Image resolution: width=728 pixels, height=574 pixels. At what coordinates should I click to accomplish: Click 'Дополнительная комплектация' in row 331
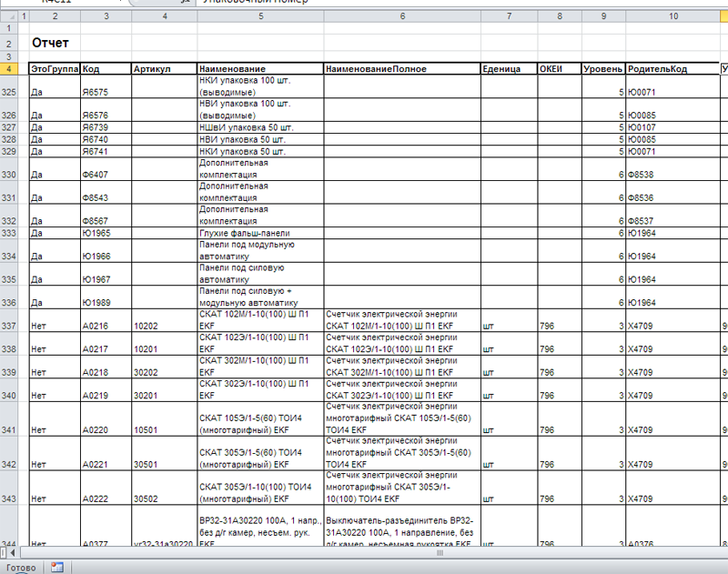click(260, 192)
